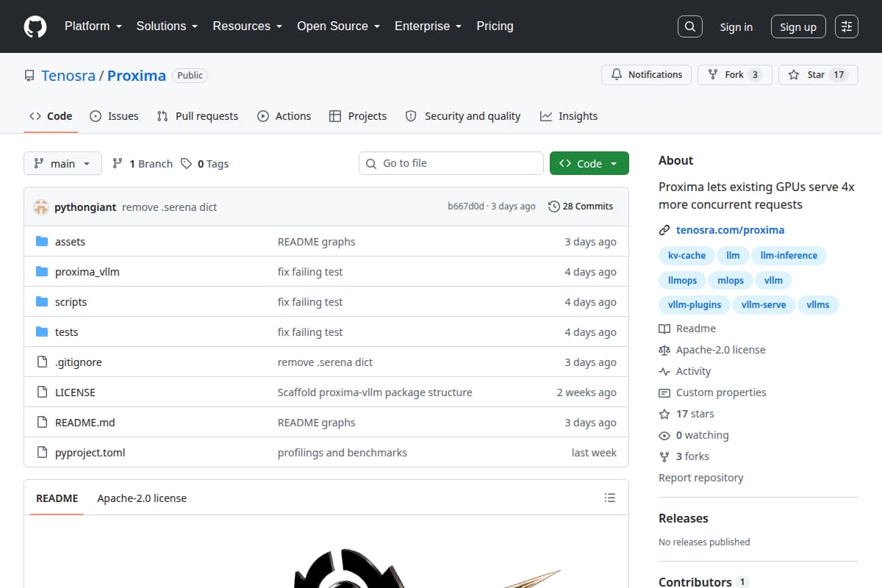The image size is (882, 588).
Task: Focus the Go to file search field
Action: tap(451, 163)
